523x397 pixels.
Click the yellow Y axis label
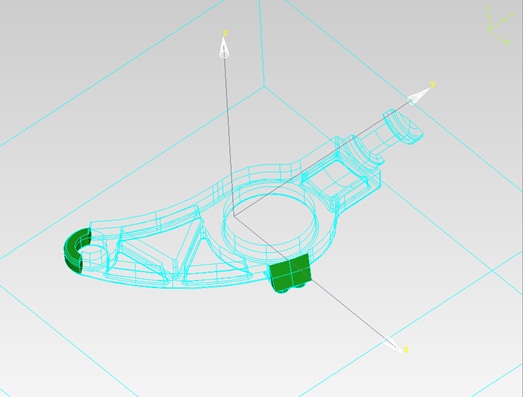[432, 84]
